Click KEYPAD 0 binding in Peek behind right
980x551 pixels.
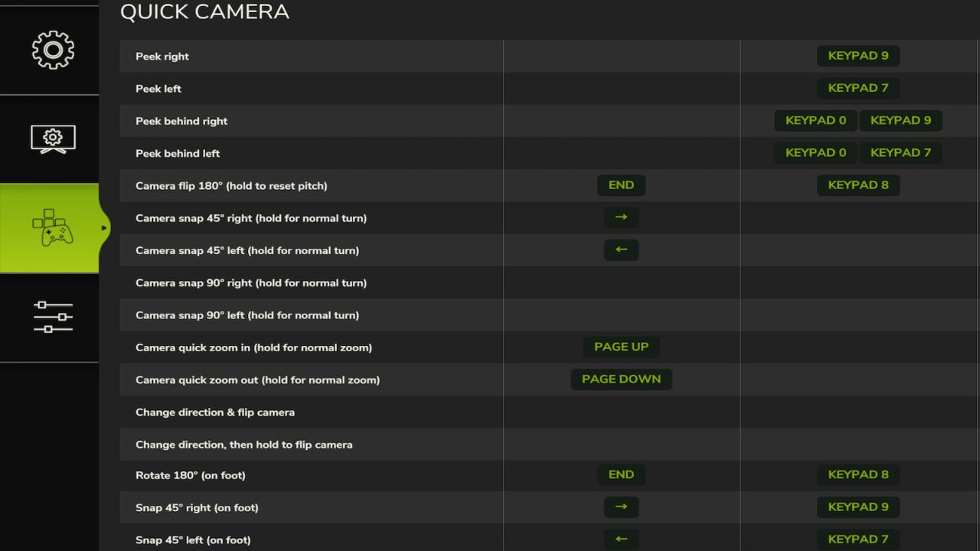click(815, 121)
